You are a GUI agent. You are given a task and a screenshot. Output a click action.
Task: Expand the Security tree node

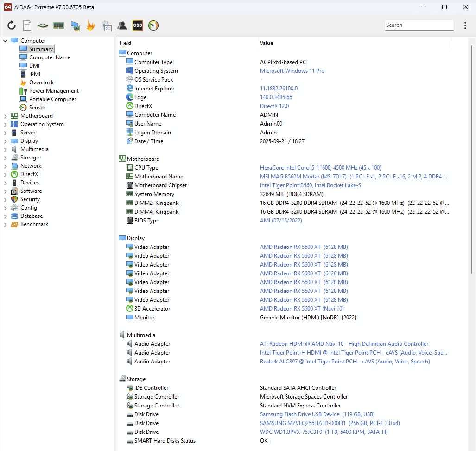coord(5,199)
